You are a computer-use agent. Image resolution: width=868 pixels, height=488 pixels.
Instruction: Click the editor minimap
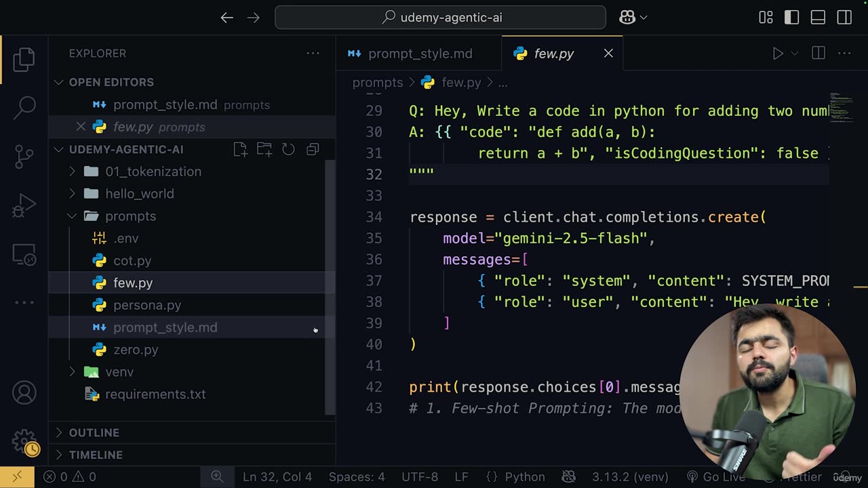(x=843, y=106)
